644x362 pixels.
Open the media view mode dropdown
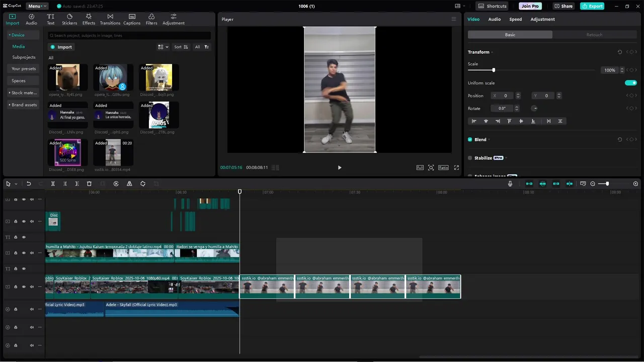[x=164, y=47]
